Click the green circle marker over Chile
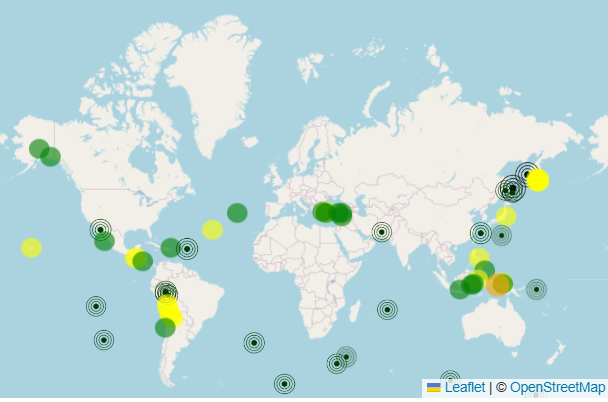The height and width of the screenshot is (402, 608). 165,328
